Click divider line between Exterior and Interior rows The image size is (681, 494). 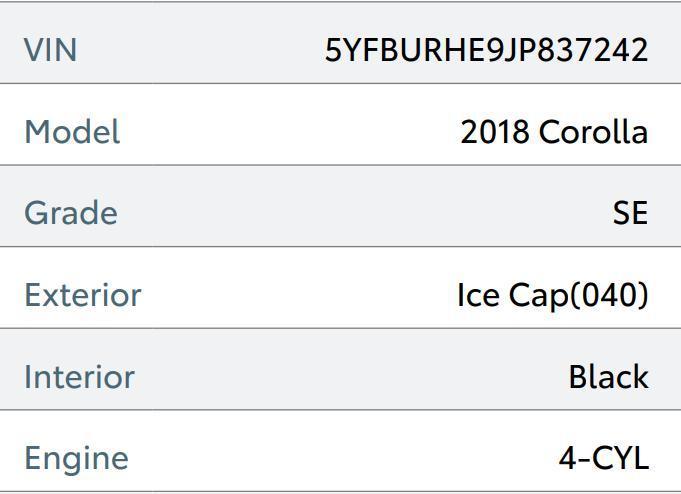[340, 328]
